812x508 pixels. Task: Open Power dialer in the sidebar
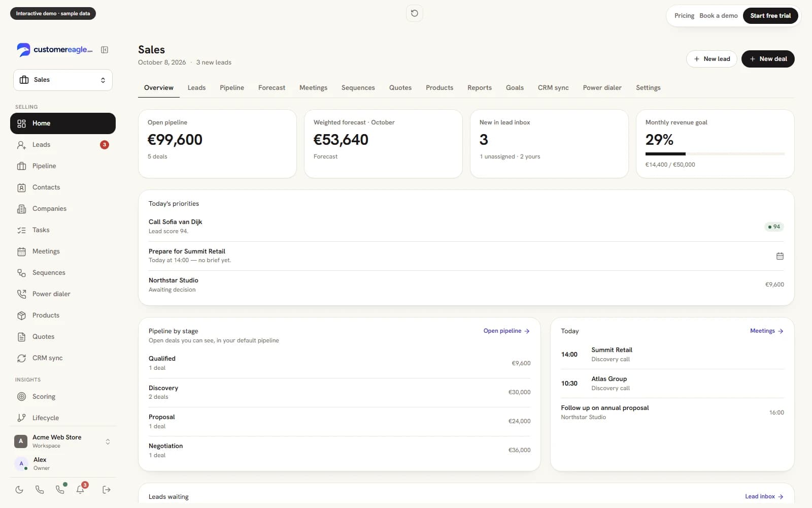click(63, 294)
